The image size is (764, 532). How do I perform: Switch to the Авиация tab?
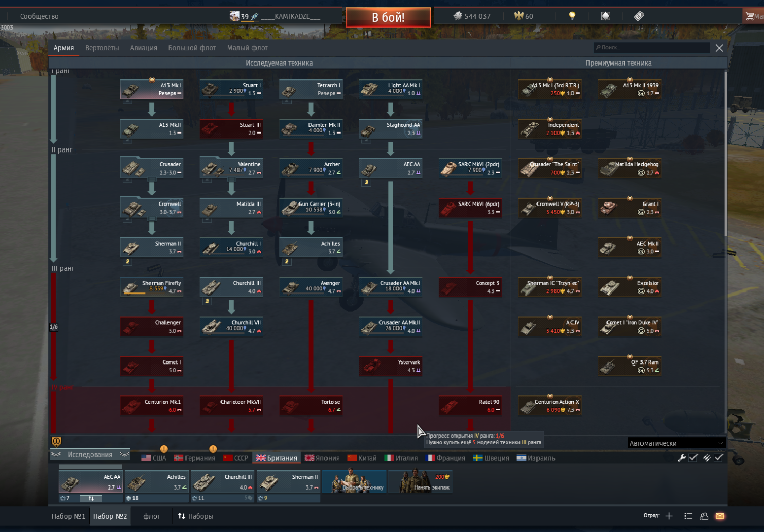143,48
